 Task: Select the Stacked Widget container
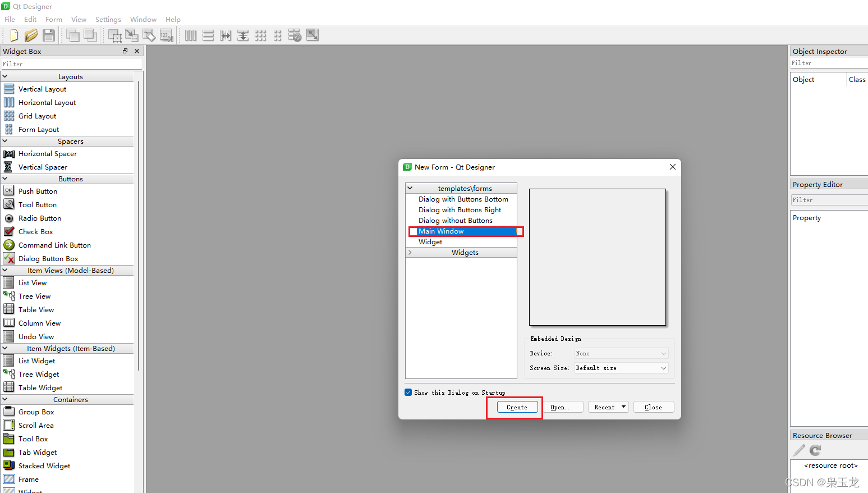click(x=44, y=466)
